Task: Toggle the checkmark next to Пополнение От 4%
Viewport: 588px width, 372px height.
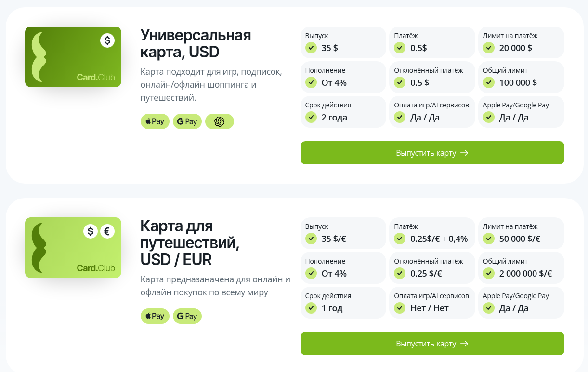Action: click(311, 82)
